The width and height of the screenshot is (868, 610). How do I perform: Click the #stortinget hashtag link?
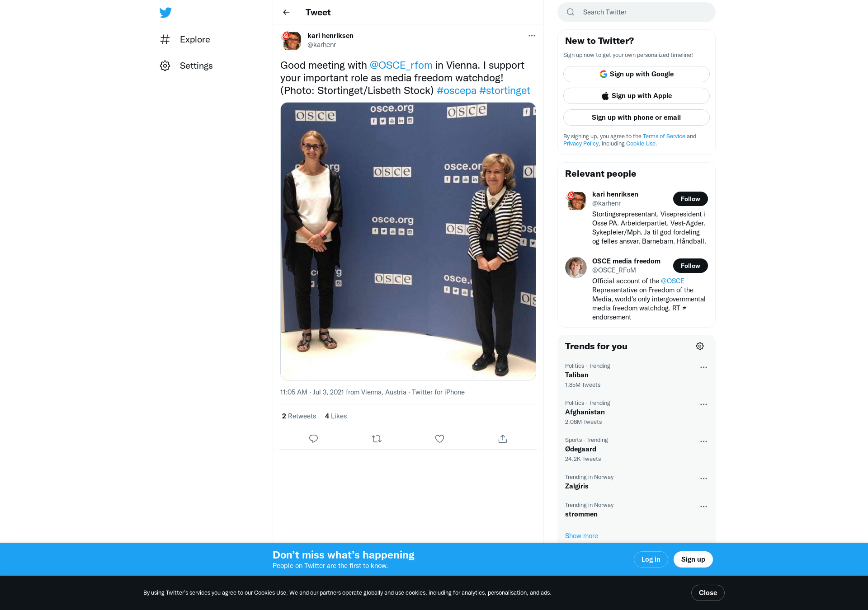[505, 90]
